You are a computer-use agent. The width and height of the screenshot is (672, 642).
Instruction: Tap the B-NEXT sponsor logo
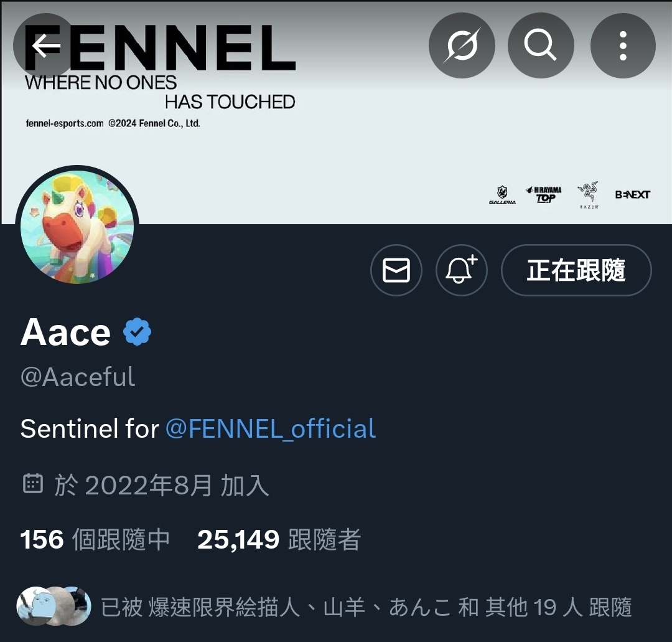coord(633,195)
